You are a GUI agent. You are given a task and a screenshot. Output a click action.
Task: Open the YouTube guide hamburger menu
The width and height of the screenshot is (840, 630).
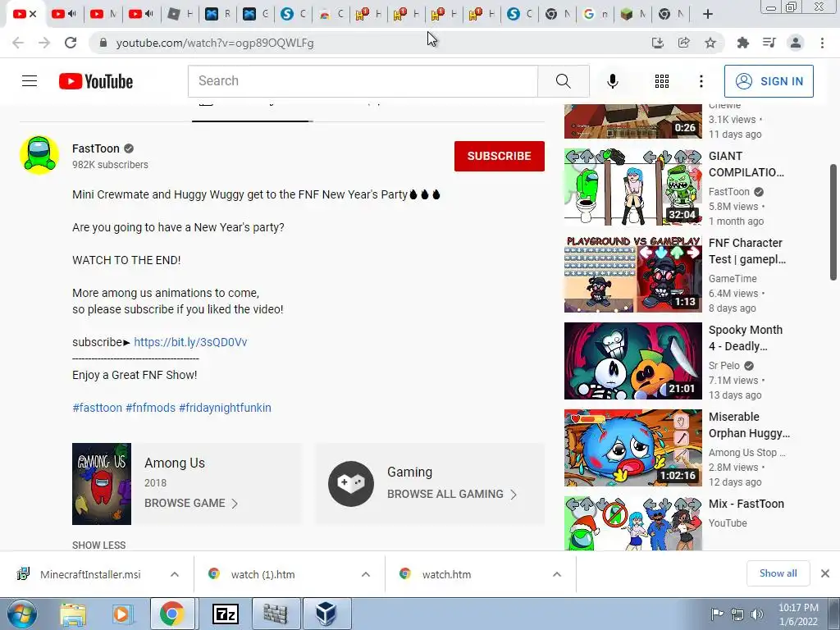point(30,81)
